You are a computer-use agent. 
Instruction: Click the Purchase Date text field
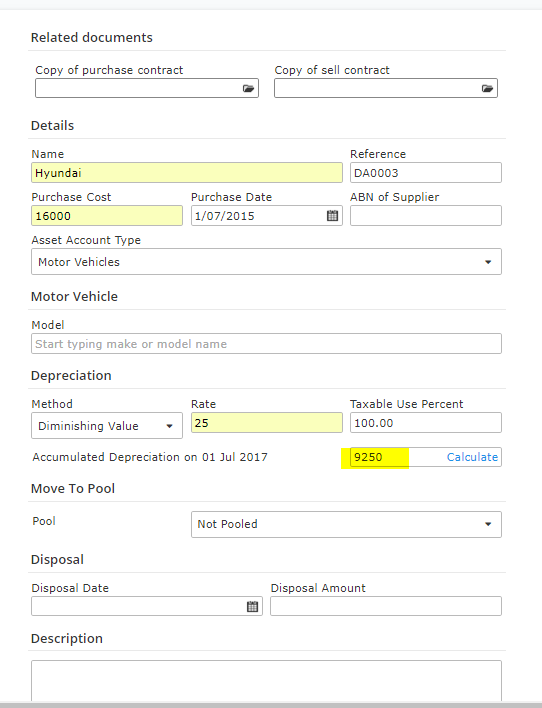click(259, 216)
